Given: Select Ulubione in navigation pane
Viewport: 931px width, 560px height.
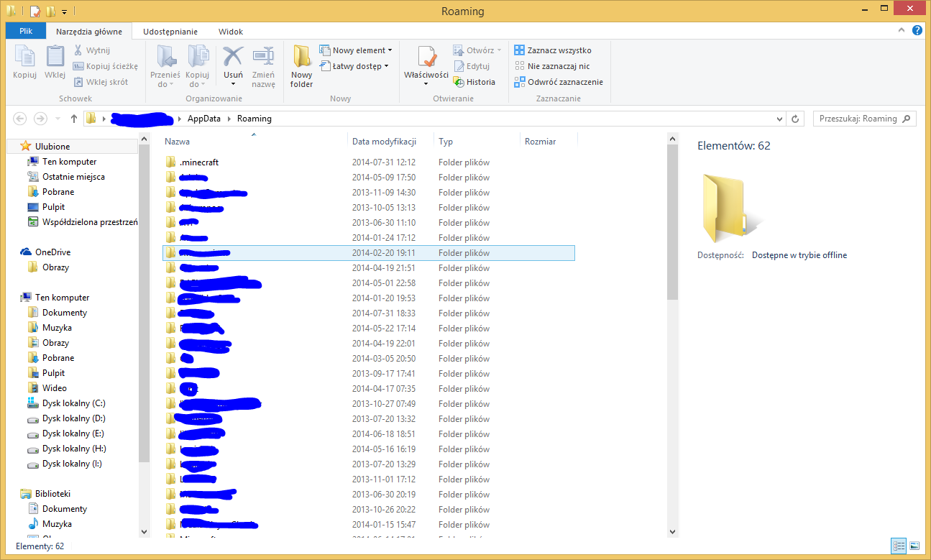Looking at the screenshot, I should pyautogui.click(x=52, y=147).
